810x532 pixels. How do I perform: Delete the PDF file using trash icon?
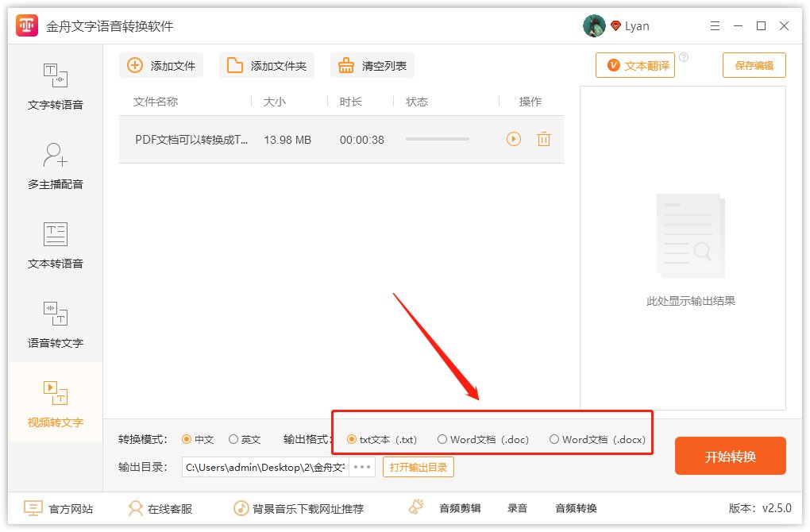(544, 138)
